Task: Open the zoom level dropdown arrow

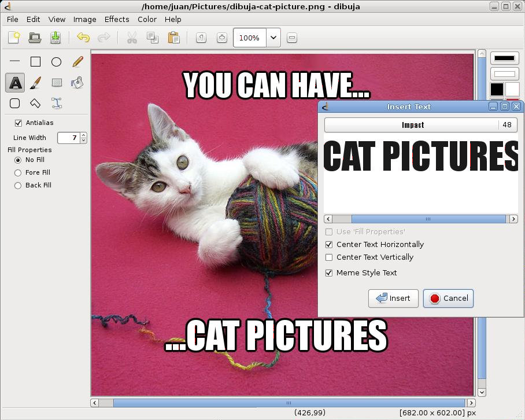Action: [x=273, y=38]
